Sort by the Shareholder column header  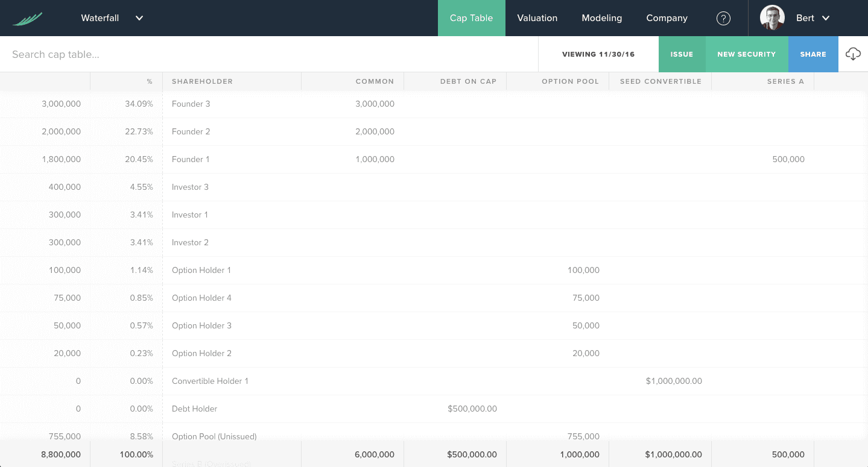point(202,81)
